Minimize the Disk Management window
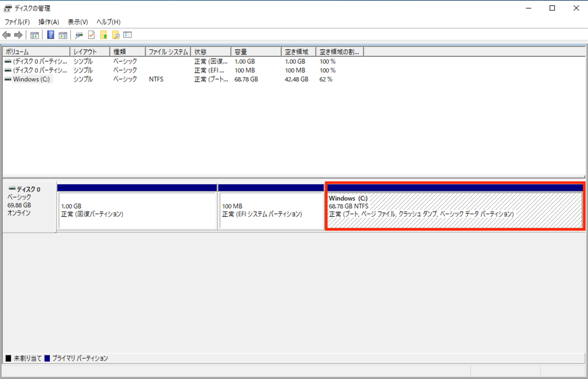This screenshot has width=588, height=379. pos(528,8)
